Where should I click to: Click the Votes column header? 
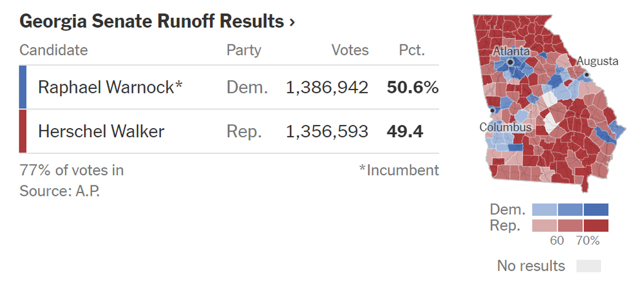350,50
